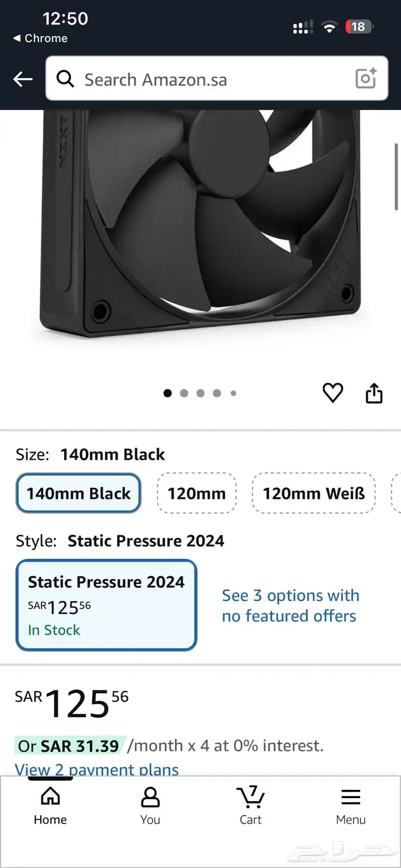Open the Cart showing 7 items

coord(250,803)
